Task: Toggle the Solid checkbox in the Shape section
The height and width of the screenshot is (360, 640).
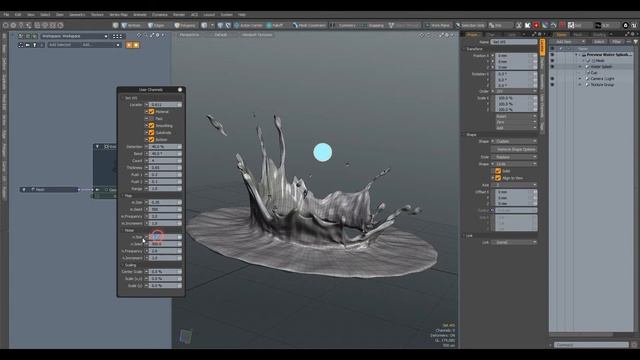Action: tap(498, 171)
